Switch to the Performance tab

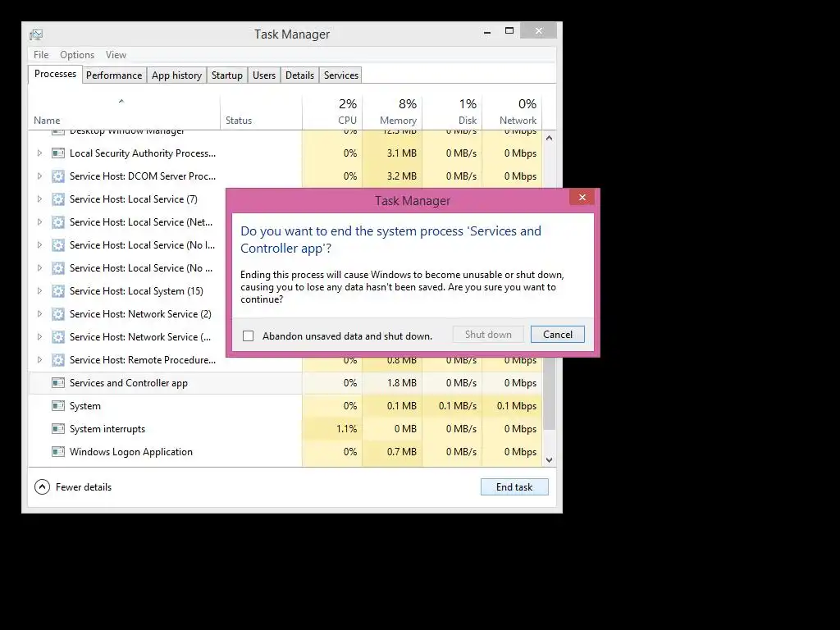tap(114, 75)
